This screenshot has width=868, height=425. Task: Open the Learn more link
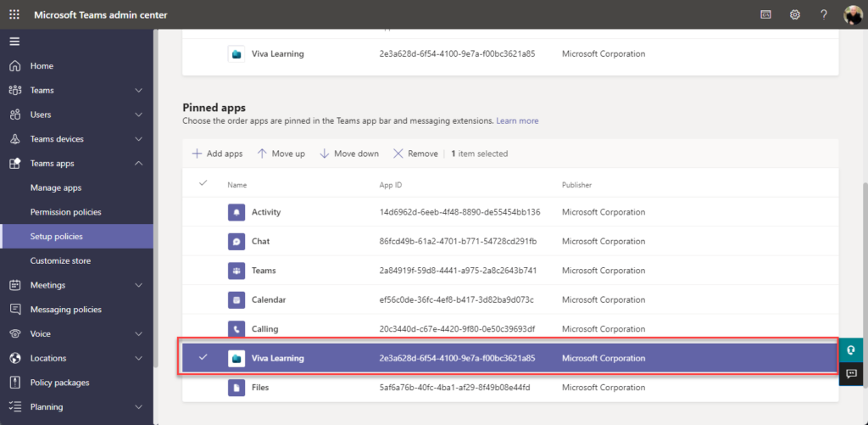[517, 120]
